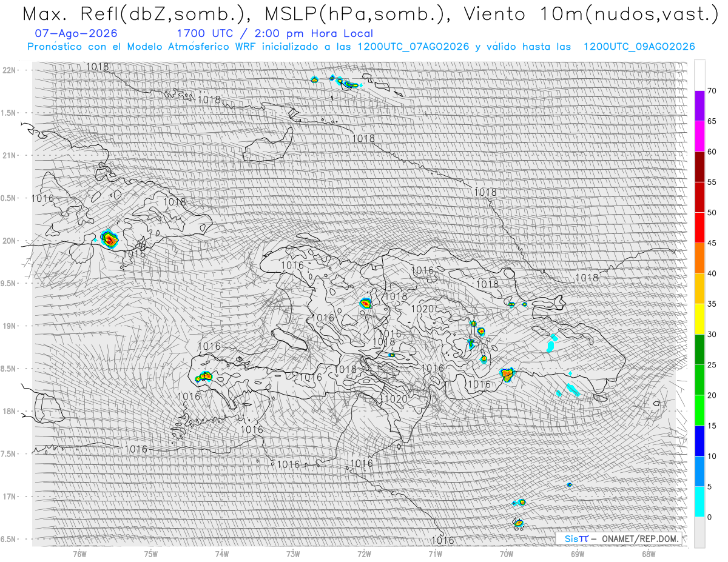Image resolution: width=728 pixels, height=562 pixels.
Task: Click the magenta 60-65 dBZ colorbar segment
Action: click(x=699, y=136)
